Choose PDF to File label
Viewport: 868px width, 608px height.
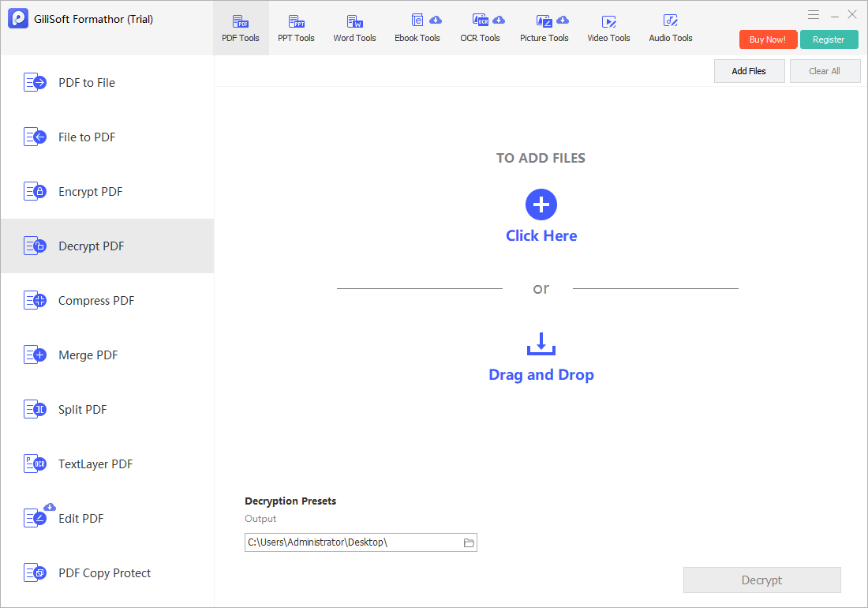[x=87, y=82]
